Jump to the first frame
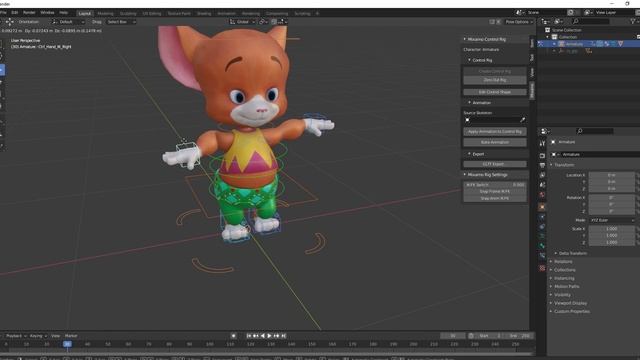Viewport: 640px width, 360px height. tap(249, 336)
